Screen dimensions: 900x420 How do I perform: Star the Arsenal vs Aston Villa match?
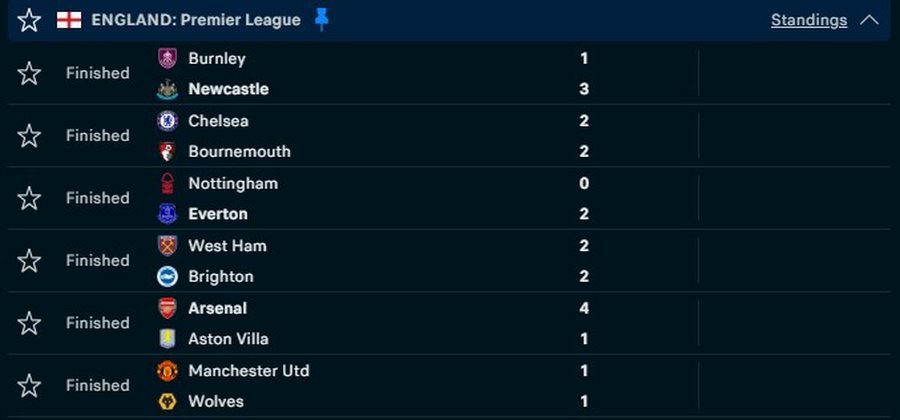tap(29, 323)
